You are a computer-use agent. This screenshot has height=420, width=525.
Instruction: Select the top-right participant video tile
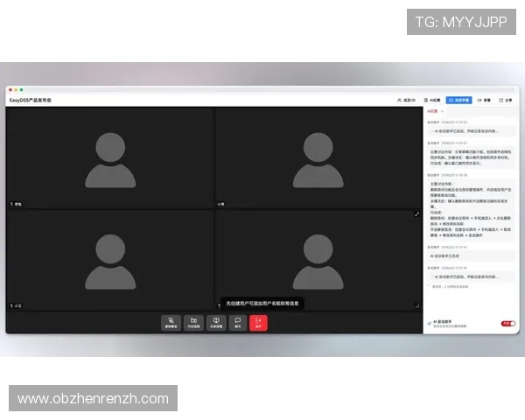click(318, 157)
